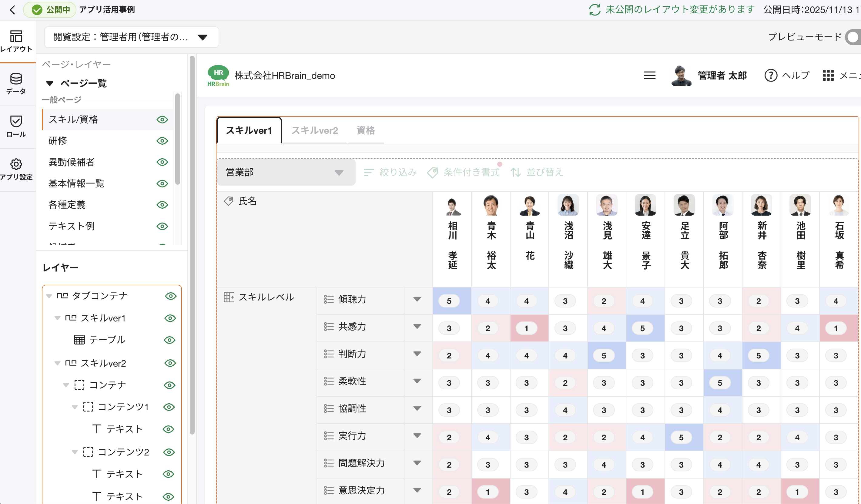Hide the 研修 page with its eye toggle
The image size is (861, 504).
pyautogui.click(x=162, y=141)
